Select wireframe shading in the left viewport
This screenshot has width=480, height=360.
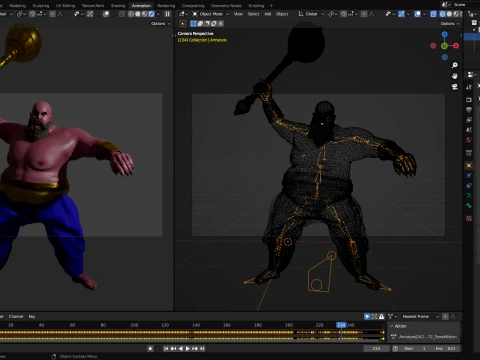(131, 14)
